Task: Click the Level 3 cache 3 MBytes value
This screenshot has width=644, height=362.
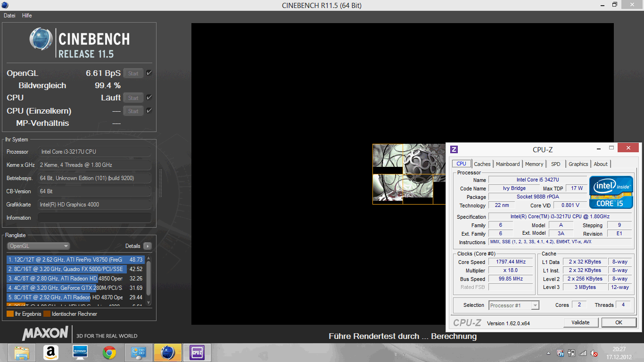Action: click(x=585, y=288)
